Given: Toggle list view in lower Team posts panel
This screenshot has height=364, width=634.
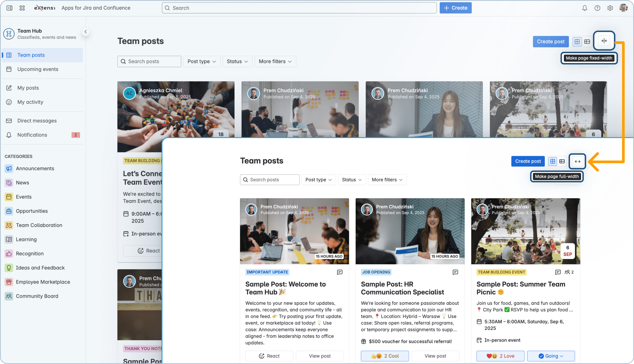Looking at the screenshot, I should point(562,161).
